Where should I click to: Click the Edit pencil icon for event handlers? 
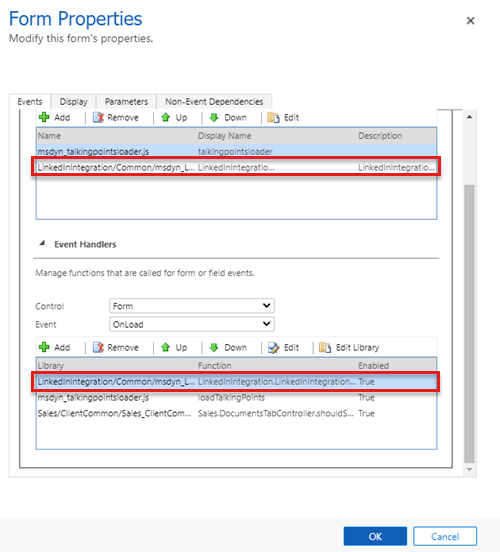(x=273, y=347)
